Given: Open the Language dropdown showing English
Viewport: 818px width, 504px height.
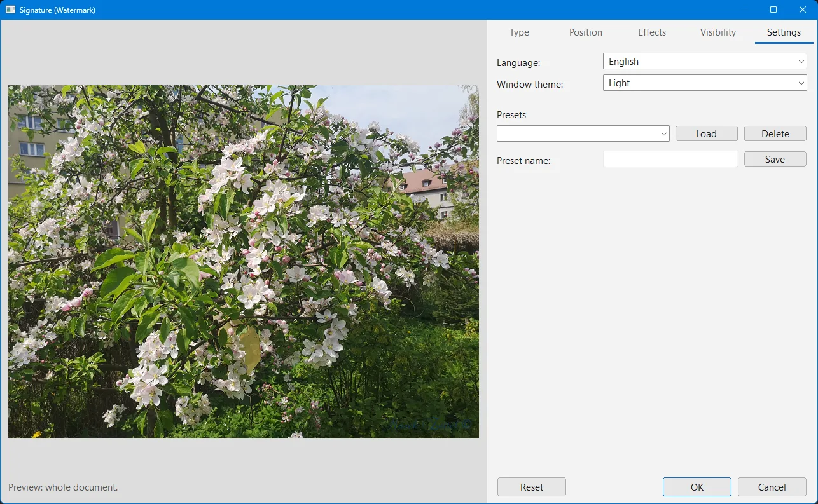Looking at the screenshot, I should [x=705, y=62].
